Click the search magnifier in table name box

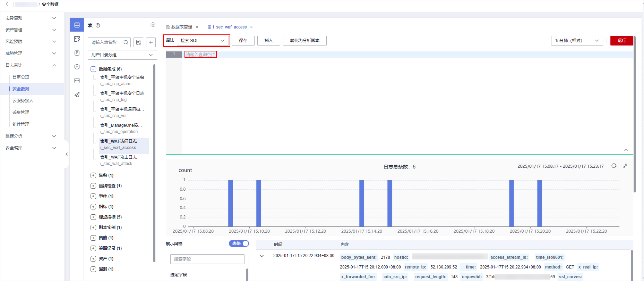pyautogui.click(x=126, y=42)
